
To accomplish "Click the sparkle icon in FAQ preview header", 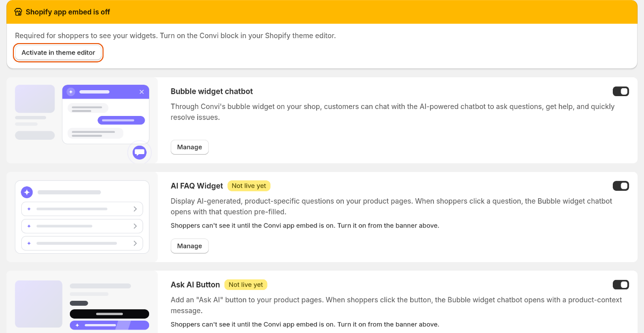I will (x=27, y=192).
